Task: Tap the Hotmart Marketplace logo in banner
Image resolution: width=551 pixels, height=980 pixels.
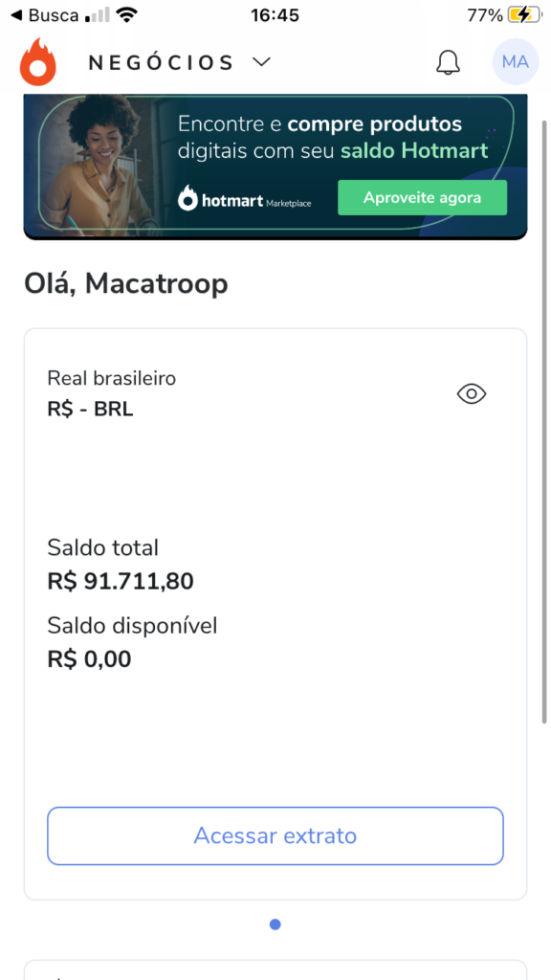Action: (244, 199)
